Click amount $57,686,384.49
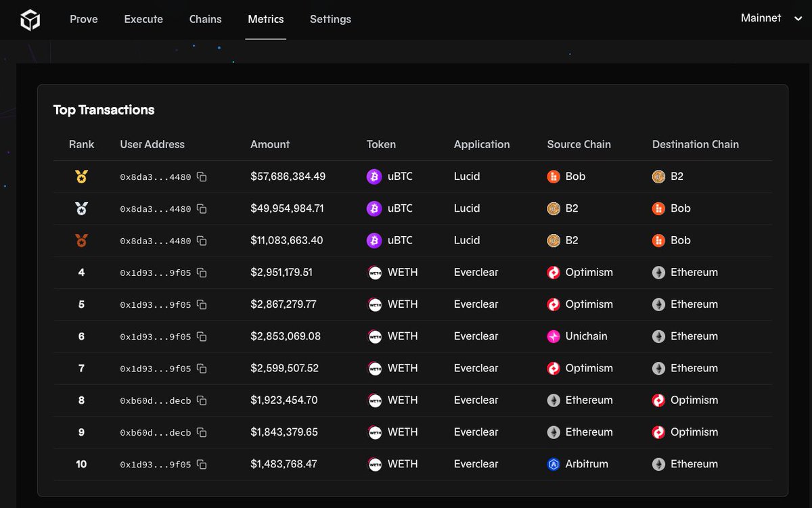 pos(288,177)
